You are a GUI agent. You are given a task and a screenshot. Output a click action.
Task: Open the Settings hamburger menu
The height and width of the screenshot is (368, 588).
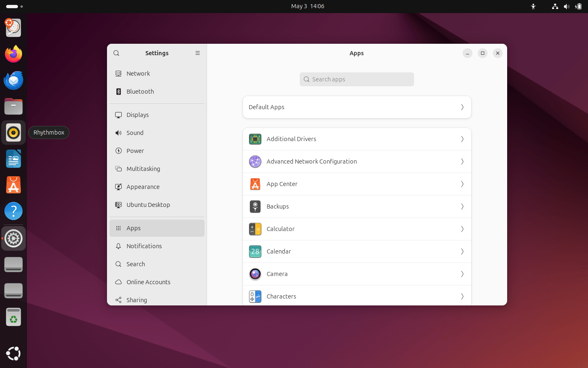tap(198, 53)
